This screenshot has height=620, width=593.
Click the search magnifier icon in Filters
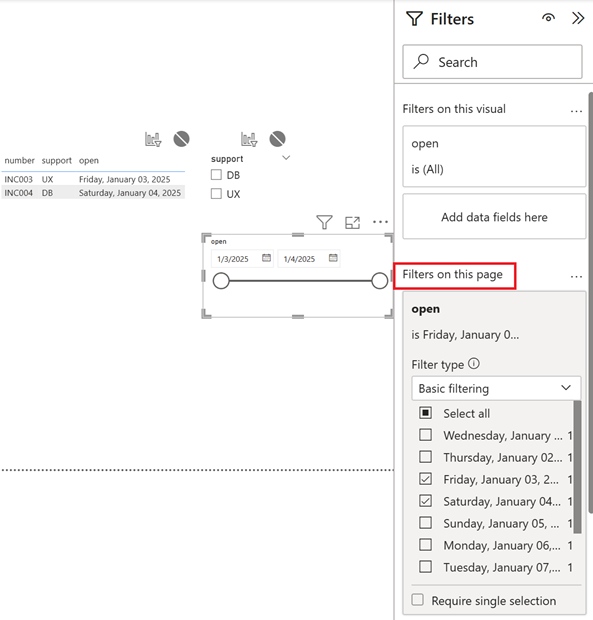[421, 61]
